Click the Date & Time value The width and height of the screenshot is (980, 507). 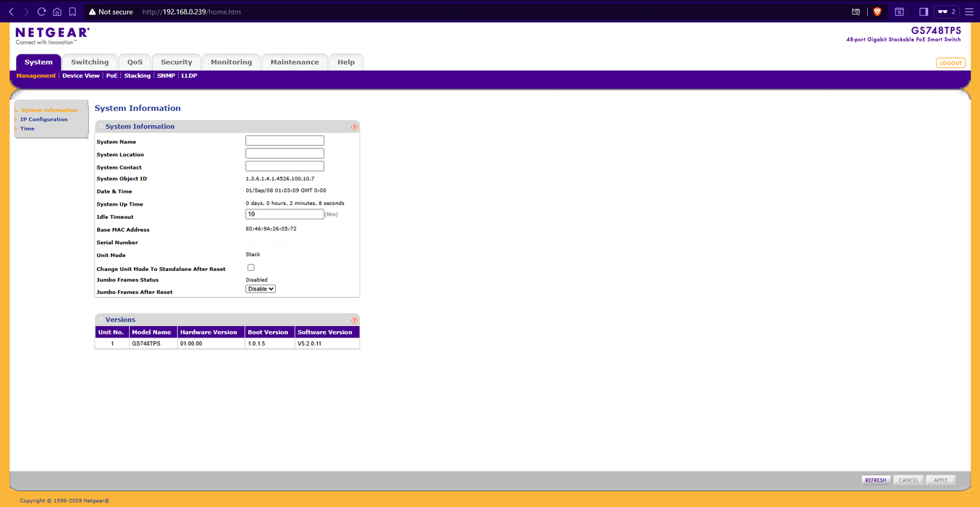(286, 190)
